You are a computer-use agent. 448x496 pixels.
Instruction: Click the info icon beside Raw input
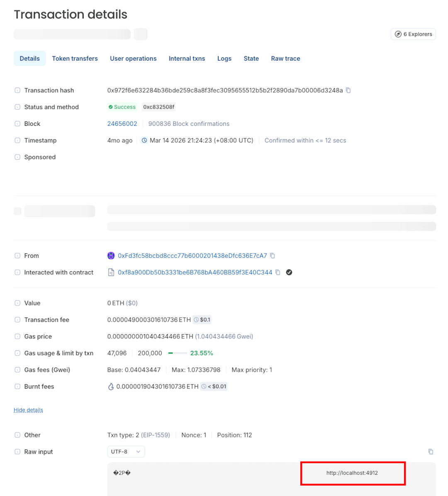17,452
